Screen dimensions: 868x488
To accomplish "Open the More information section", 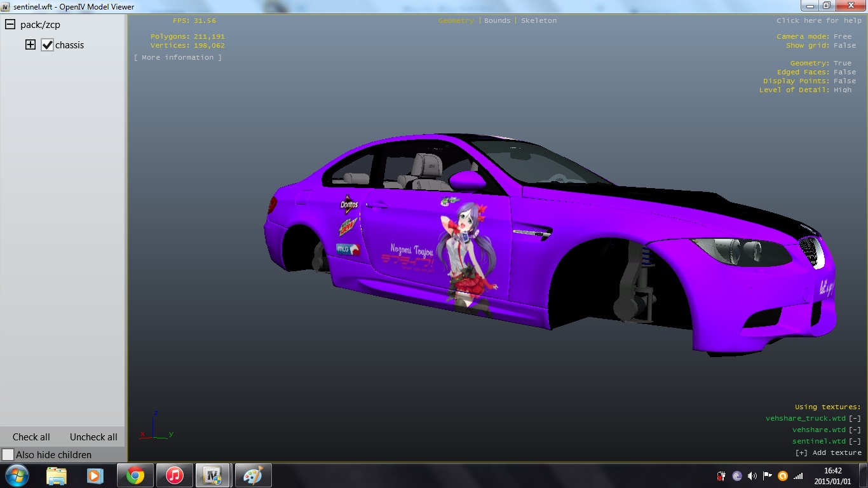I will pos(178,57).
